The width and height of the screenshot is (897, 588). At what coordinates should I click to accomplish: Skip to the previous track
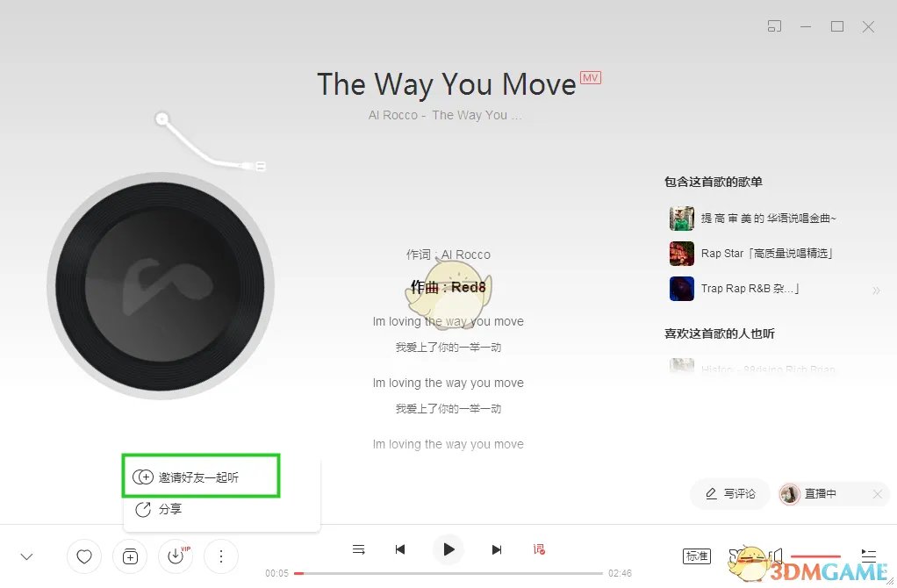(x=400, y=549)
